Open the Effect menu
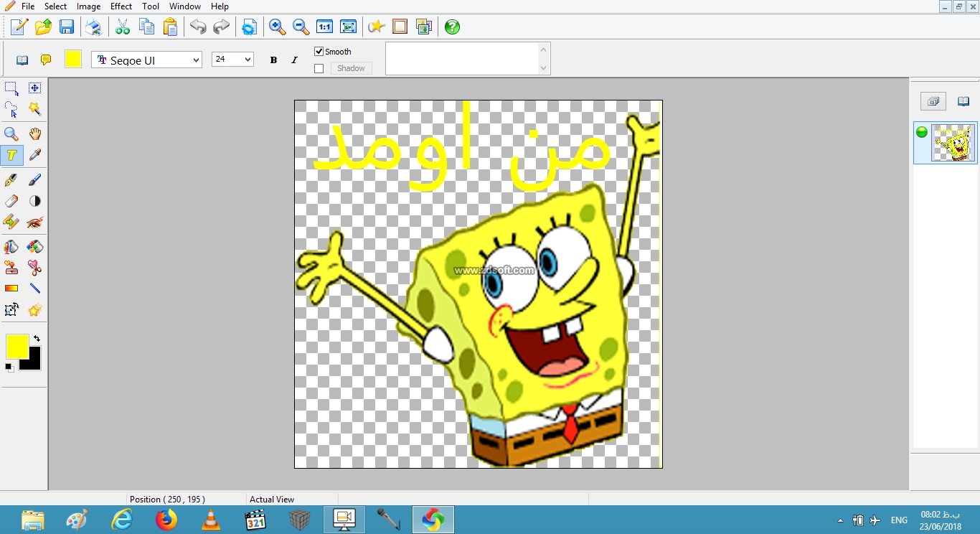 pyautogui.click(x=121, y=6)
